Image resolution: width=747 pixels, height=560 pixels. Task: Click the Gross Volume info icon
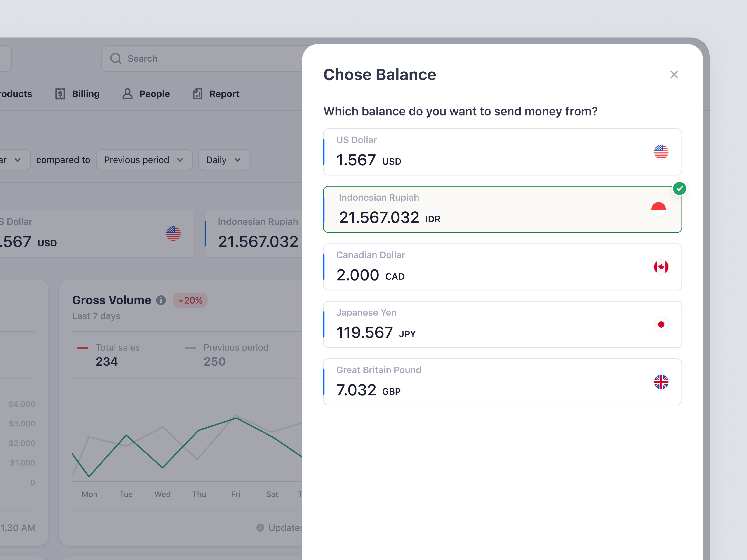[x=161, y=300]
